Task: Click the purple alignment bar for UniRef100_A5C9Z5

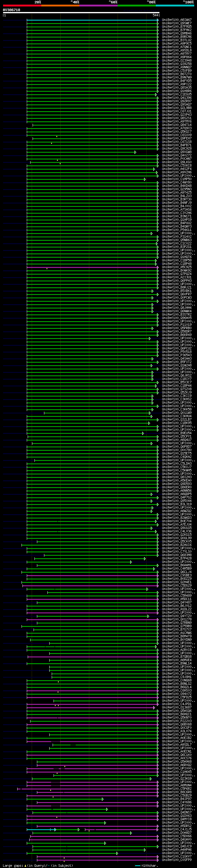Action: 93,267
